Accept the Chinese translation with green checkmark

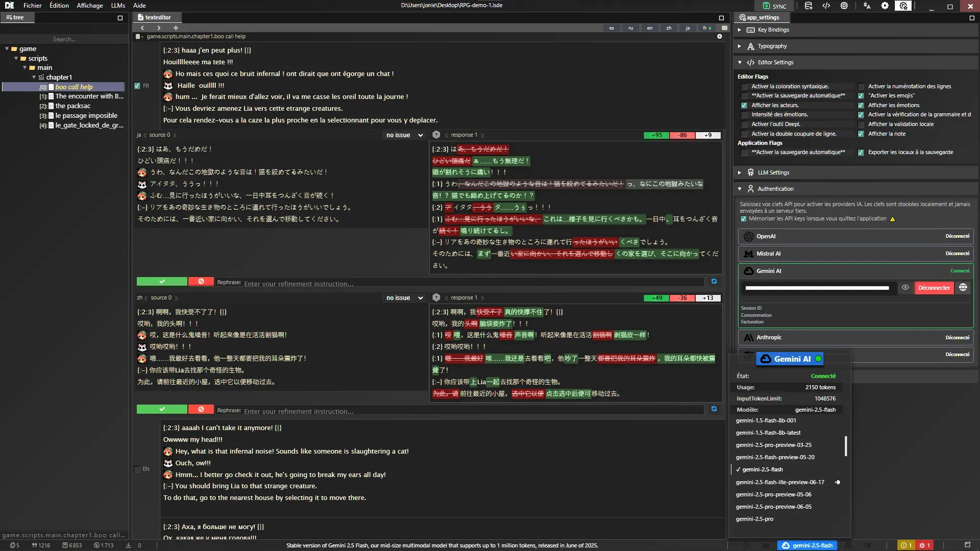(x=162, y=409)
